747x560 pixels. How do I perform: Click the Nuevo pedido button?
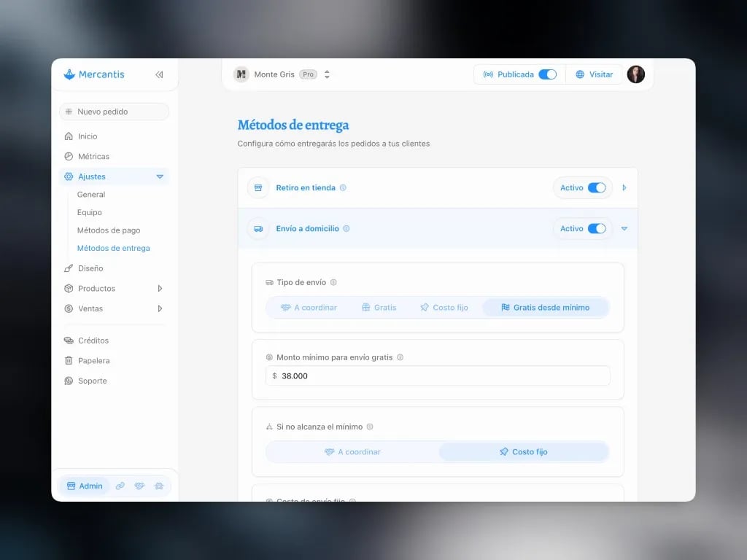pos(114,112)
